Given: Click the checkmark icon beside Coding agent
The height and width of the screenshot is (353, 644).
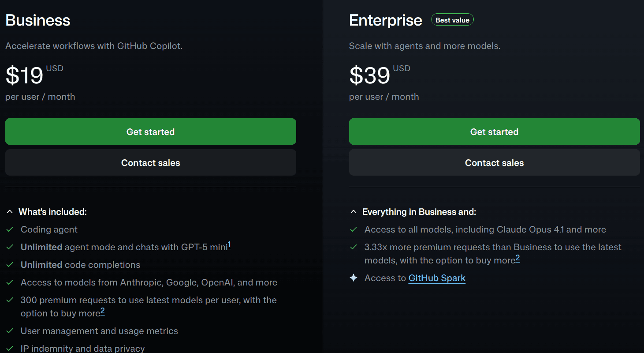Looking at the screenshot, I should (x=10, y=229).
